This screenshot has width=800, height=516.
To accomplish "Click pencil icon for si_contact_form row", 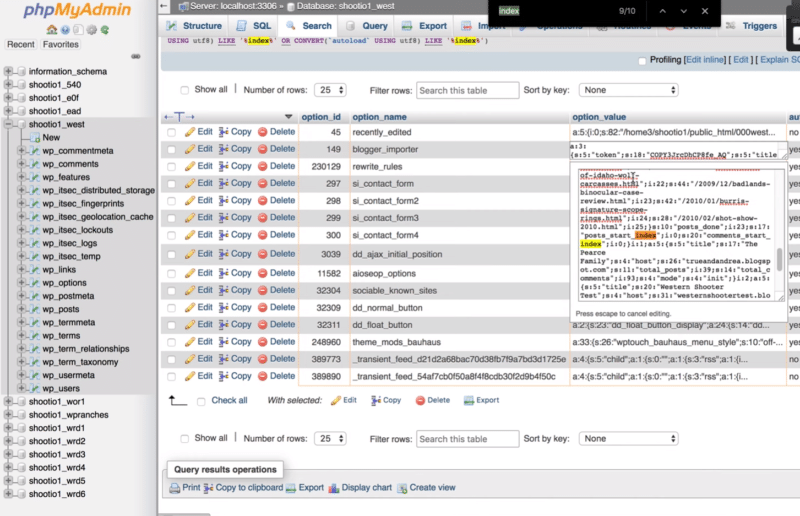I will pos(190,183).
